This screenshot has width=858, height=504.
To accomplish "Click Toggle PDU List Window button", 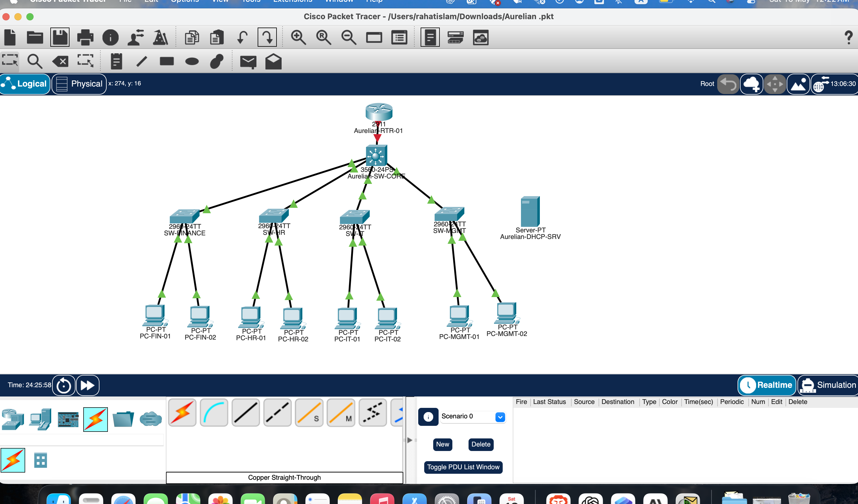I will point(463,467).
